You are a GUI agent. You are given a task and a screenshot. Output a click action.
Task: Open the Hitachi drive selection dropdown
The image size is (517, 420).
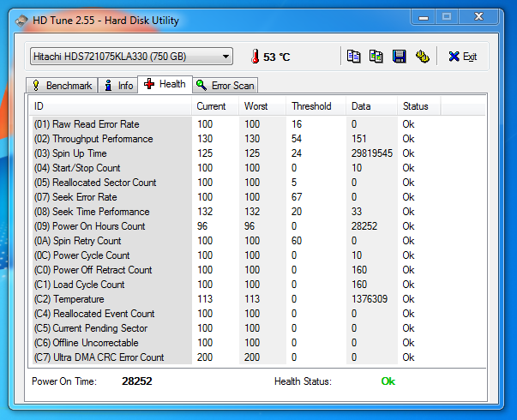coord(131,57)
